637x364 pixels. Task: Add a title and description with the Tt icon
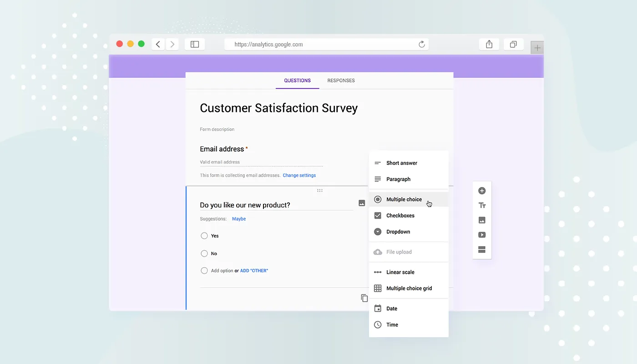tap(482, 205)
